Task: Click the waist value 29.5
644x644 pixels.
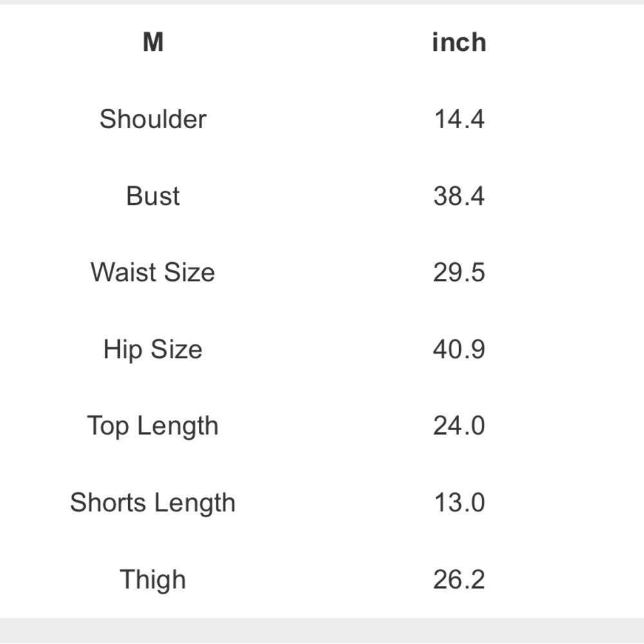Action: [459, 272]
